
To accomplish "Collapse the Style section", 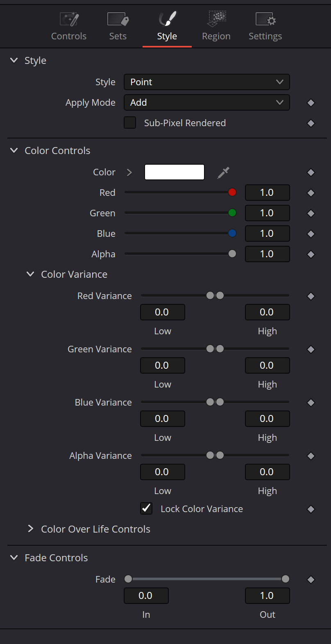I will pyautogui.click(x=14, y=60).
